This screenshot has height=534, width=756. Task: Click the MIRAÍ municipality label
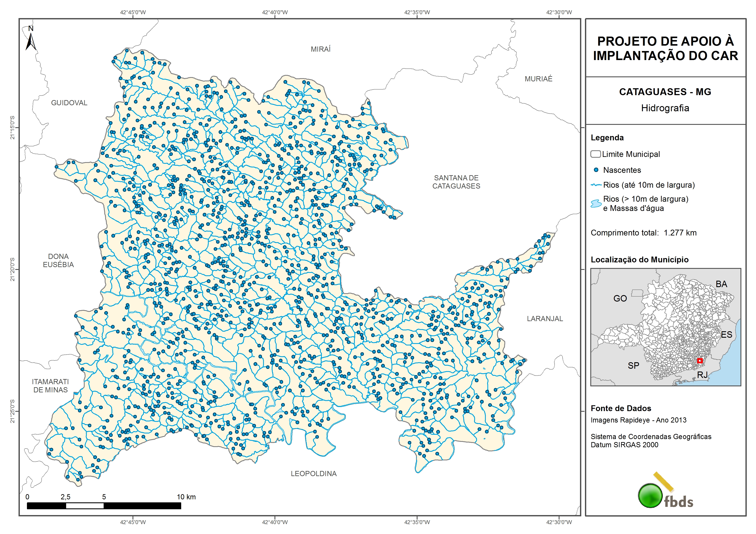(x=320, y=49)
